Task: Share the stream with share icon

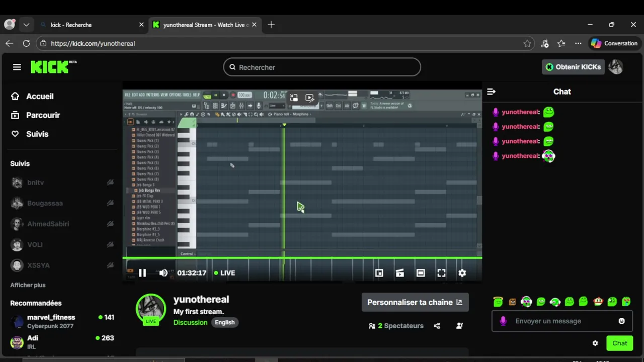Action: click(x=437, y=326)
